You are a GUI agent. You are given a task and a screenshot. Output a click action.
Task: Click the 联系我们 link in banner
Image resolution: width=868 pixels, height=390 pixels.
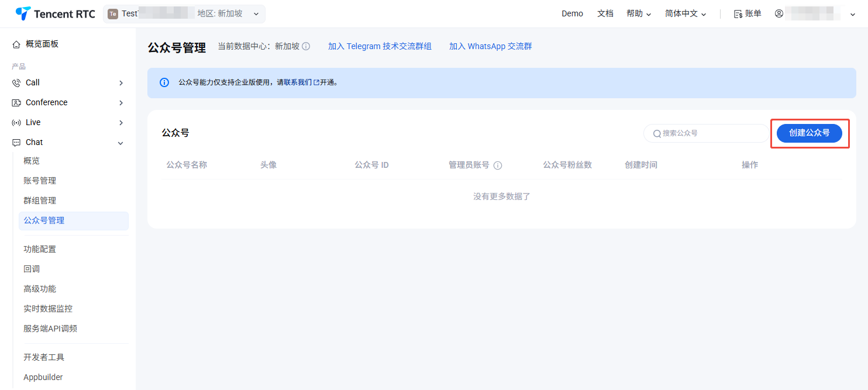[x=301, y=82]
